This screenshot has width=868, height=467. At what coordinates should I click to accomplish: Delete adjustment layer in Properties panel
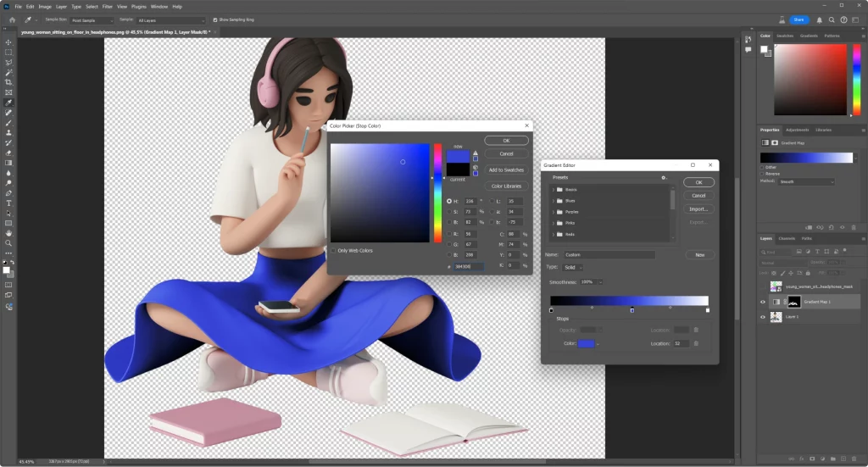[x=854, y=227]
